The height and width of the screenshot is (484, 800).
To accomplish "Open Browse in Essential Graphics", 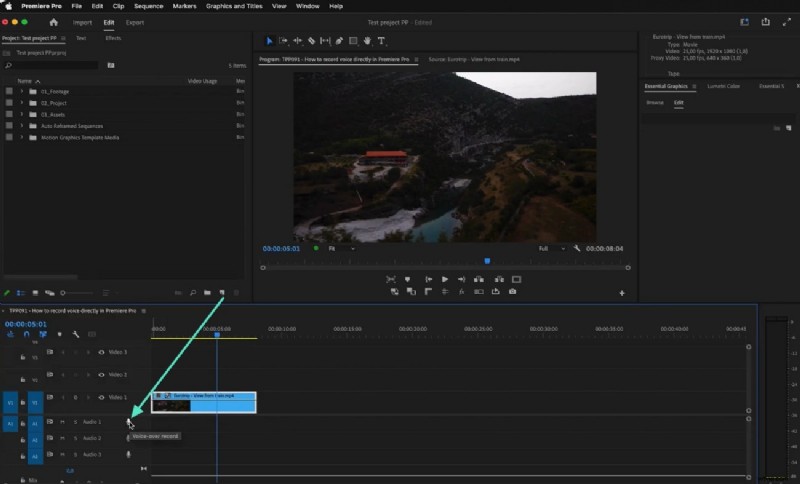I will [655, 103].
